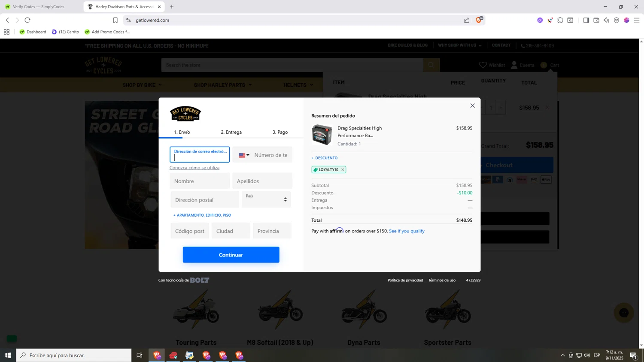Select the Ciudad field
Viewport: 644px width, 362px height.
tap(231, 231)
